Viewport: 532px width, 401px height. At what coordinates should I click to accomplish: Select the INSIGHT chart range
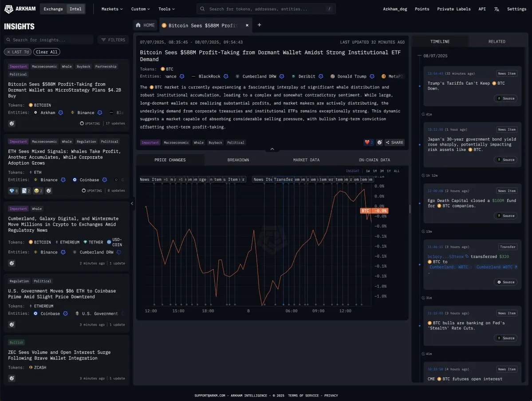coord(352,171)
